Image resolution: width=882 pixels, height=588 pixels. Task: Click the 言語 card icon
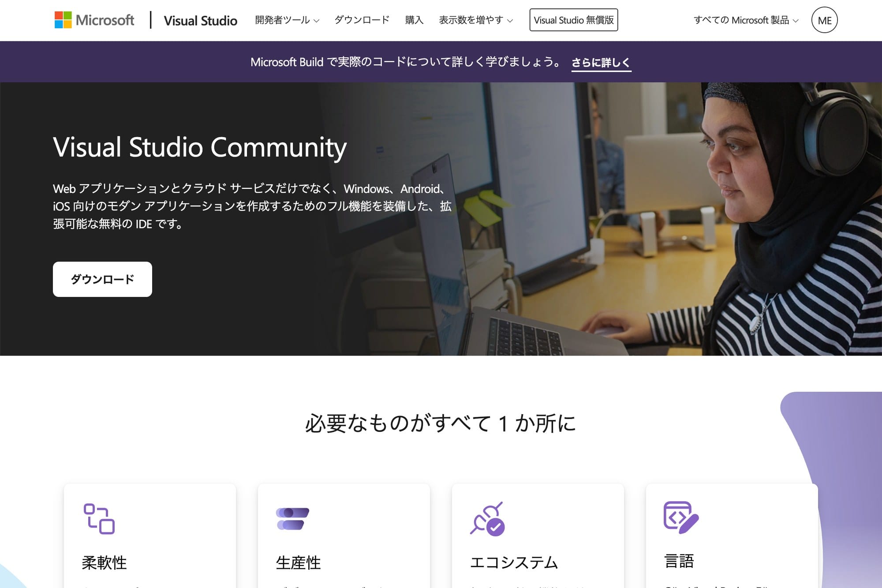coord(681,517)
